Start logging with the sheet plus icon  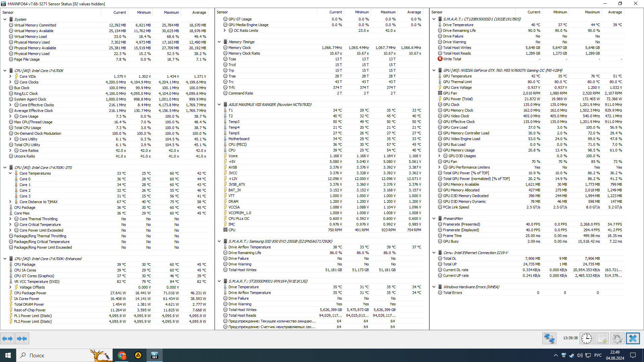point(602,339)
